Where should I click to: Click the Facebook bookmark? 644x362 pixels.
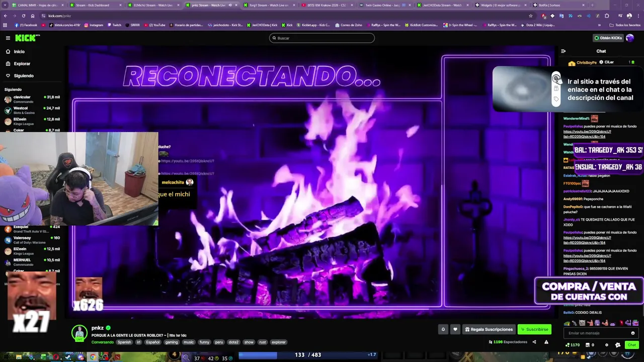[26, 25]
